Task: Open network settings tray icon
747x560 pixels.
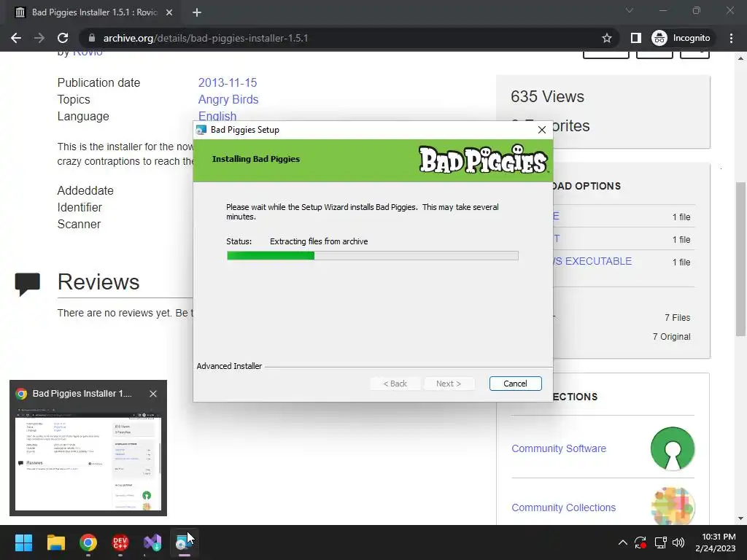Action: (660, 542)
